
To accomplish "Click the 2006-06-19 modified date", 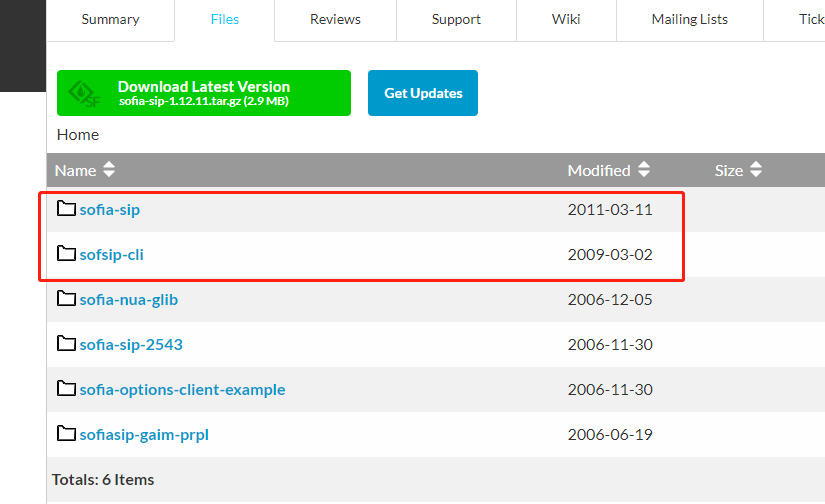I will tap(610, 435).
